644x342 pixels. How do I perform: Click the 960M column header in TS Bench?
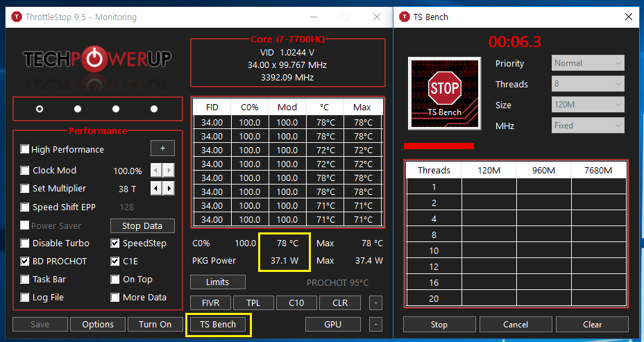click(x=544, y=171)
